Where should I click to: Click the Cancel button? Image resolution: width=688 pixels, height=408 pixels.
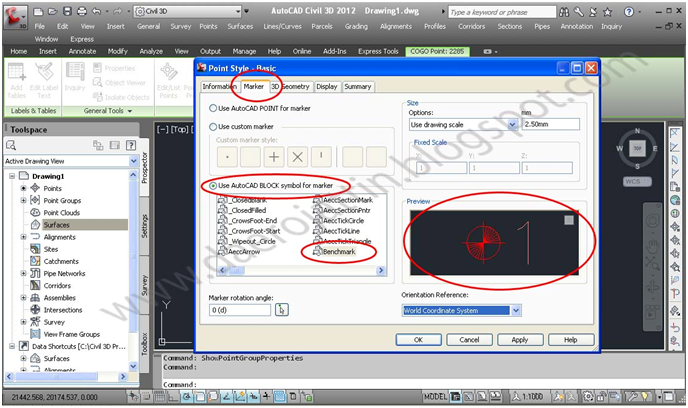(x=469, y=340)
